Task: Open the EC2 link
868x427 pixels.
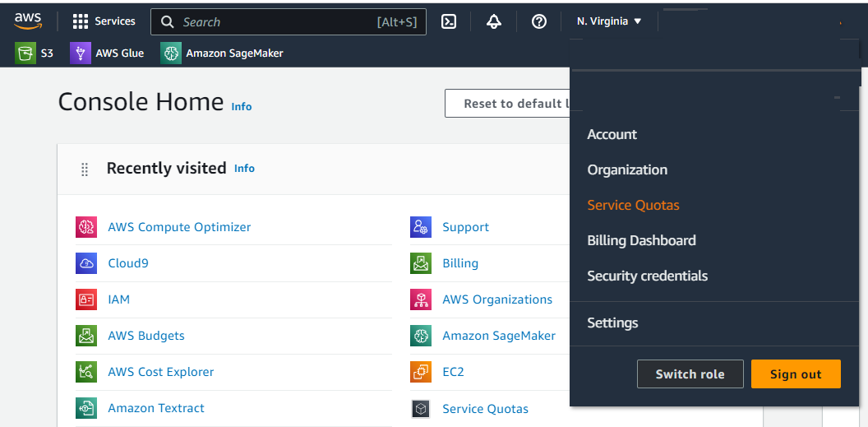Action: [453, 372]
